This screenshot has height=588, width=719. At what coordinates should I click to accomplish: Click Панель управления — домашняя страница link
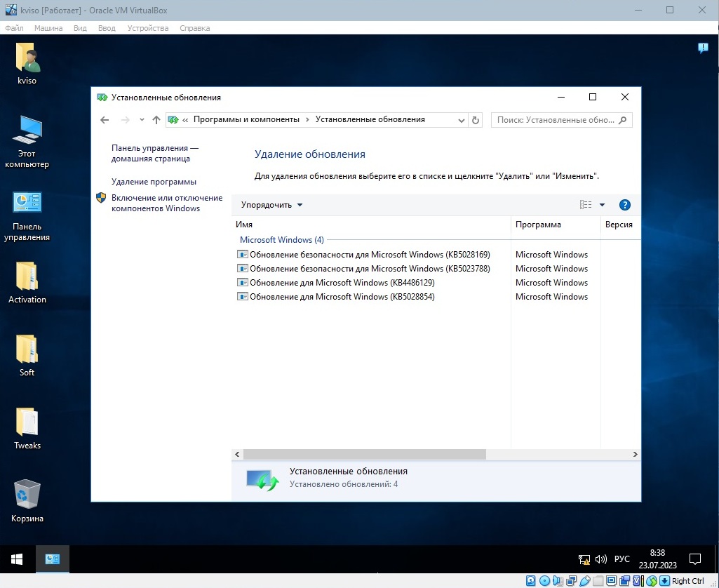tap(154, 153)
